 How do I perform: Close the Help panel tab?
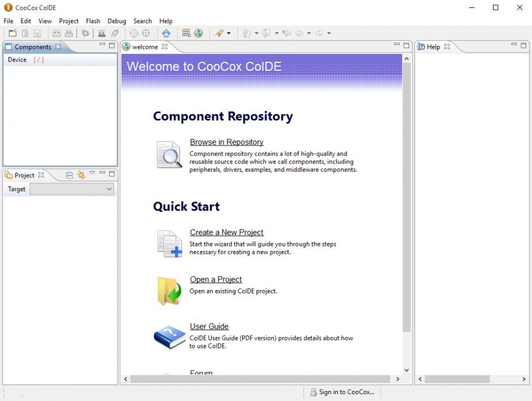tap(447, 46)
